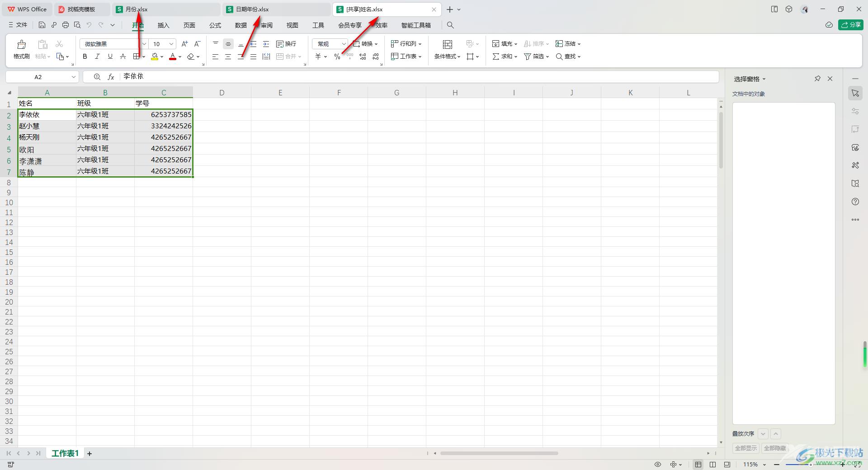Open the number format dropdown (常规)

(344, 44)
